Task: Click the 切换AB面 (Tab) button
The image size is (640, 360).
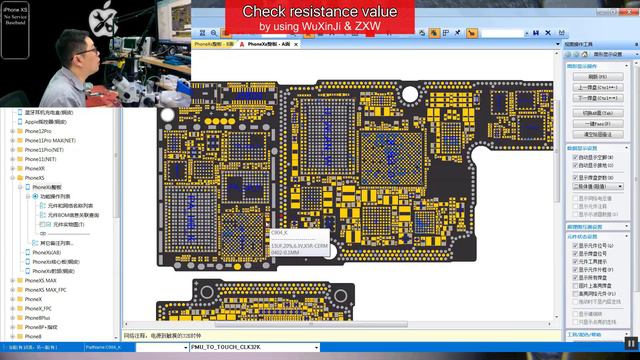Action: [x=598, y=113]
